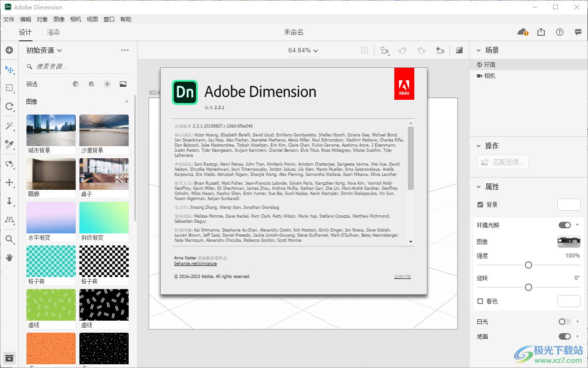Adjust the 旋转 slider handle
The height and width of the screenshot is (368, 588).
click(x=528, y=287)
